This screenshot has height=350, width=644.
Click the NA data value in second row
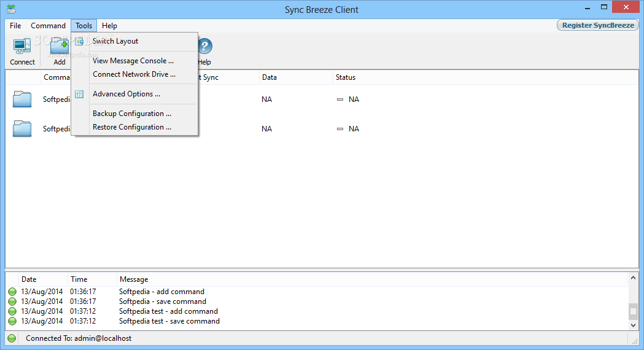pyautogui.click(x=266, y=129)
